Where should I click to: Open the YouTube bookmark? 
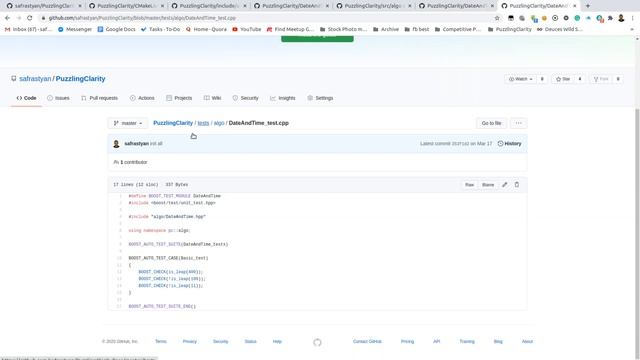[247, 29]
